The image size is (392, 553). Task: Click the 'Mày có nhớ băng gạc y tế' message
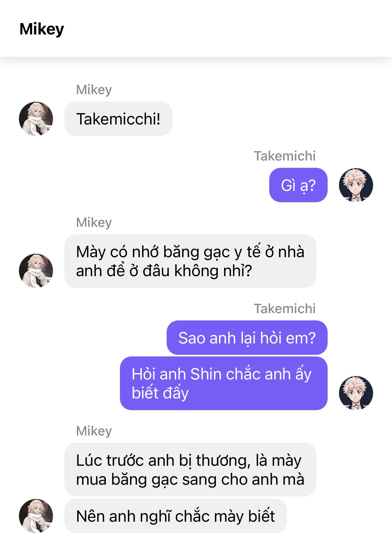(190, 261)
